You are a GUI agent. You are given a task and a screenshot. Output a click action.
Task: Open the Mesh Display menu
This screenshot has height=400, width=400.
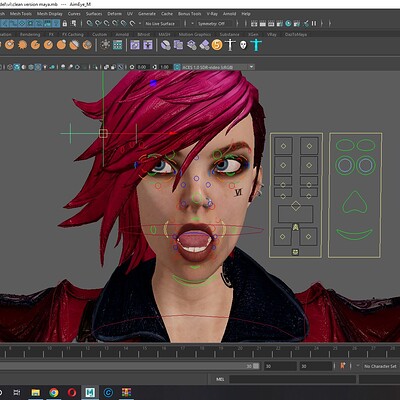pyautogui.click(x=50, y=14)
